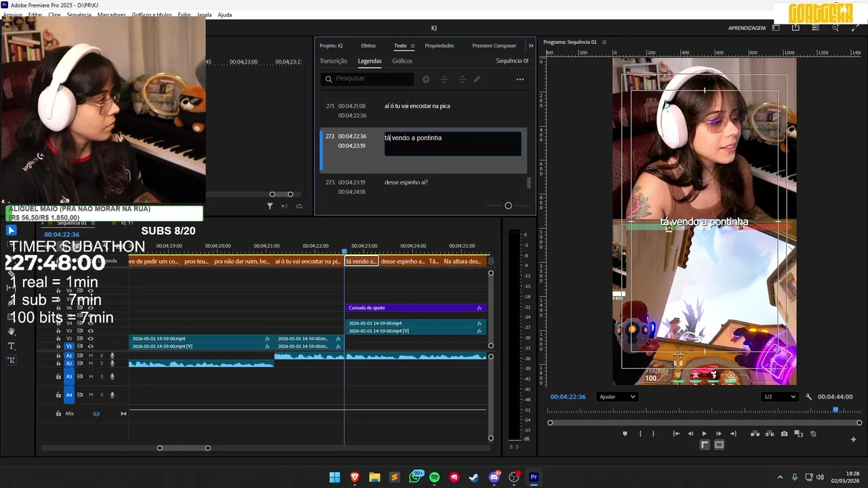Open the Ajustar zoom level dropdown
868x488 pixels.
pyautogui.click(x=617, y=396)
